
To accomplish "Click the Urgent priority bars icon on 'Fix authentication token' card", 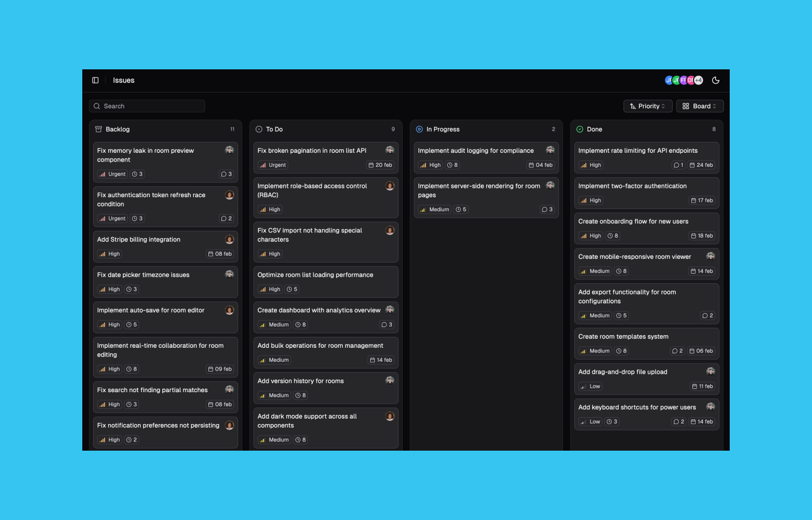I will (x=103, y=218).
